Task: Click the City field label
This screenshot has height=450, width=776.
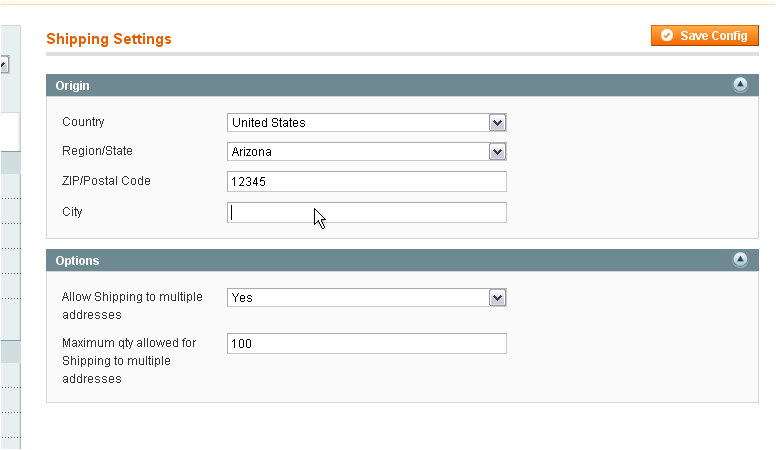Action: (x=72, y=212)
